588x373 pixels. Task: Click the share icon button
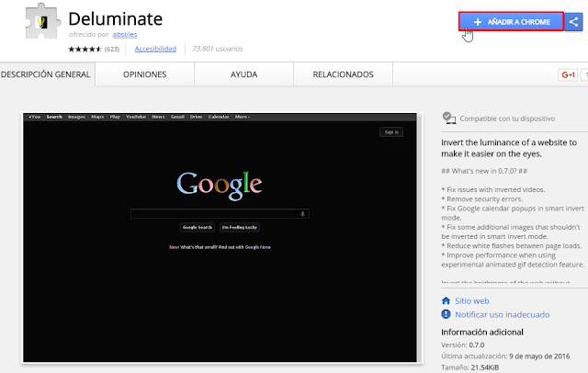[x=573, y=22]
